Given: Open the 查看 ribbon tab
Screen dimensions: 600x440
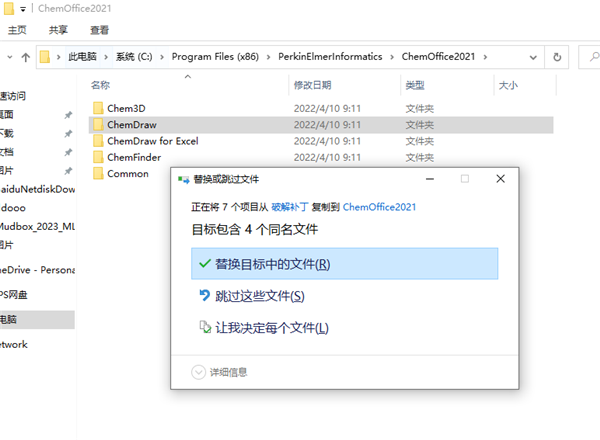Looking at the screenshot, I should click(100, 31).
